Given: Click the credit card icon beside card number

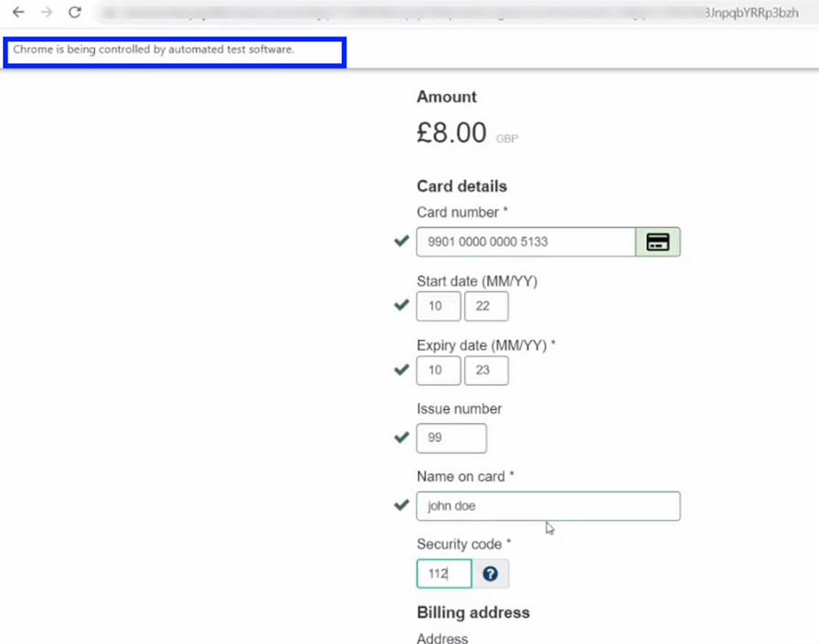Looking at the screenshot, I should point(658,242).
